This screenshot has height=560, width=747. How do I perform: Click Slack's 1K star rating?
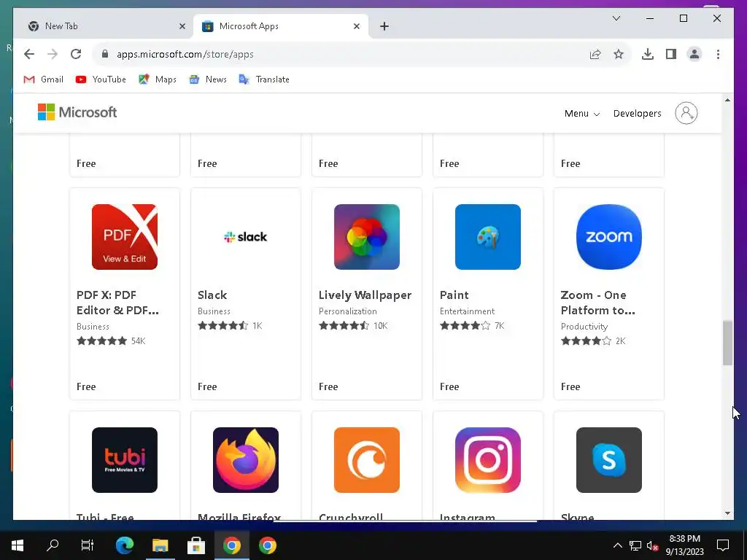[230, 326]
